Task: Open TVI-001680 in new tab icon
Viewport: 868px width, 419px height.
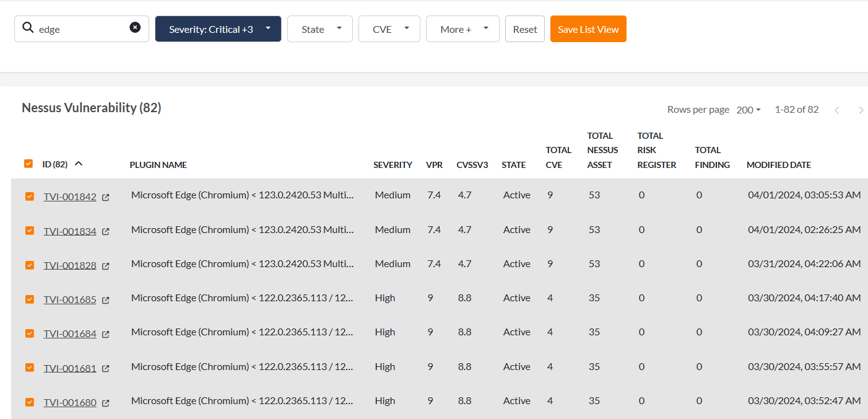Action: coord(106,403)
